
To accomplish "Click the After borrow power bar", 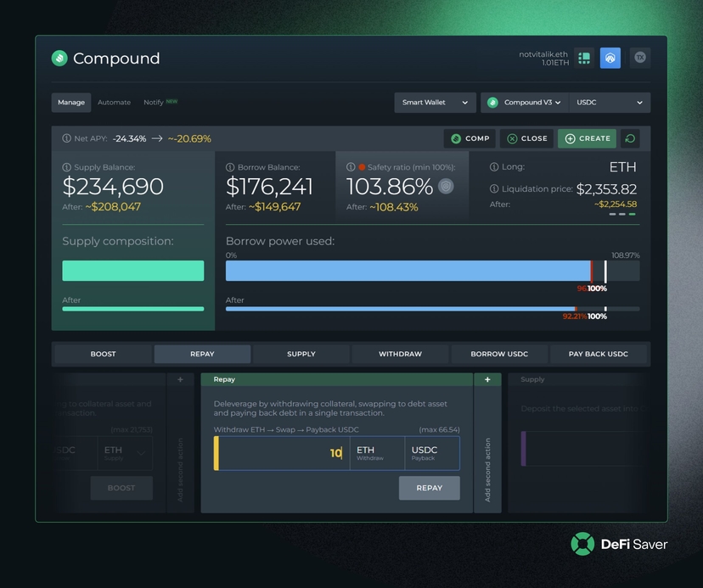I will (x=432, y=309).
